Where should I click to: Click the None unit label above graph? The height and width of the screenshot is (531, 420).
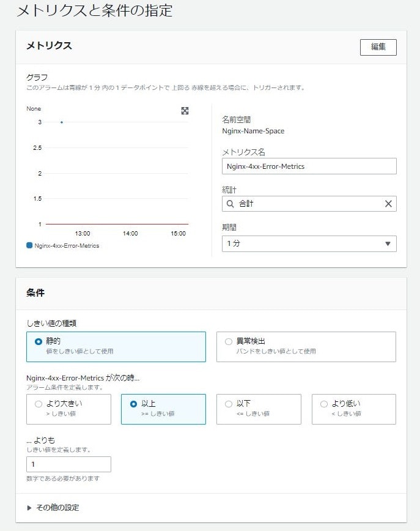(x=34, y=109)
